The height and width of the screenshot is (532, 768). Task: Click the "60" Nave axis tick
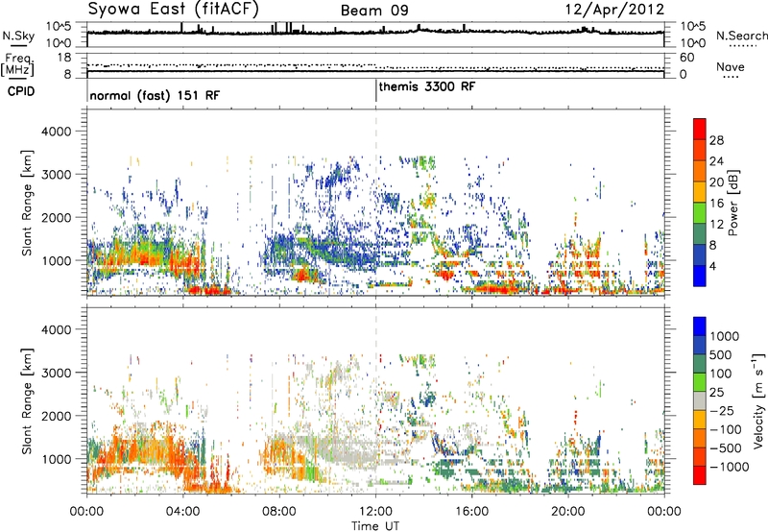(686, 58)
